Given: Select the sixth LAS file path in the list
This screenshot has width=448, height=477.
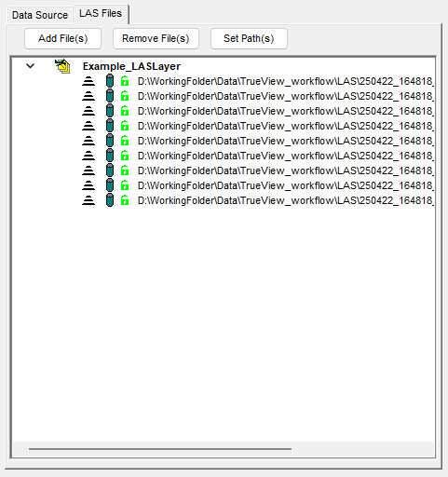Looking at the screenshot, I should 286,156.
